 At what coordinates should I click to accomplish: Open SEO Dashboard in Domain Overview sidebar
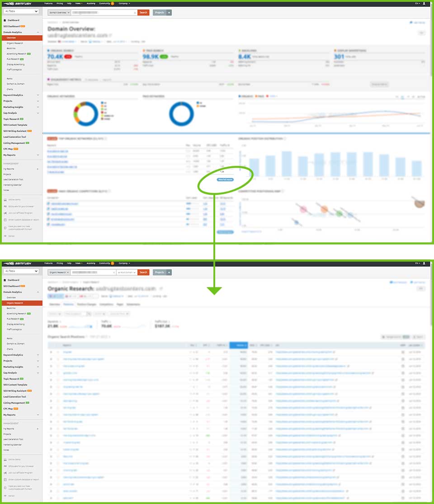(x=14, y=26)
